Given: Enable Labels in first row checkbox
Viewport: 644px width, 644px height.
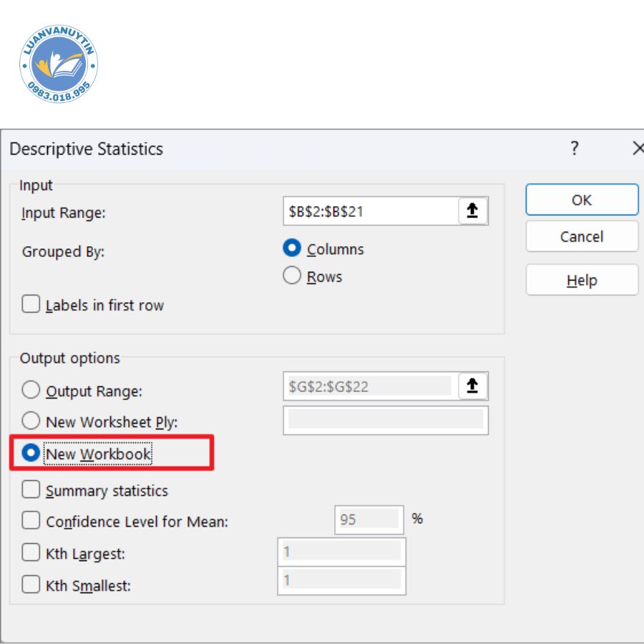Looking at the screenshot, I should (31, 305).
